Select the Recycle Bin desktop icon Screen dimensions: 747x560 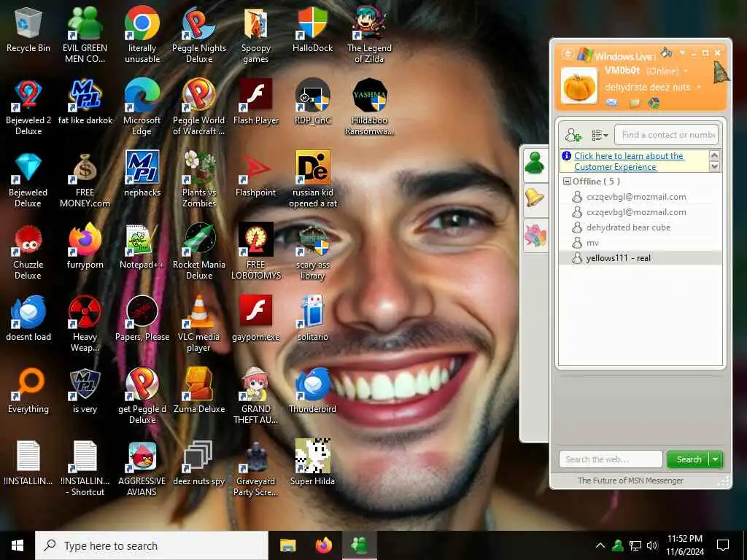pyautogui.click(x=28, y=29)
